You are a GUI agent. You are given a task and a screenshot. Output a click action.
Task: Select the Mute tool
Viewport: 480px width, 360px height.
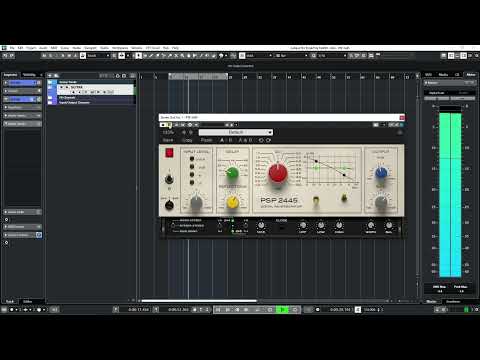pos(176,56)
